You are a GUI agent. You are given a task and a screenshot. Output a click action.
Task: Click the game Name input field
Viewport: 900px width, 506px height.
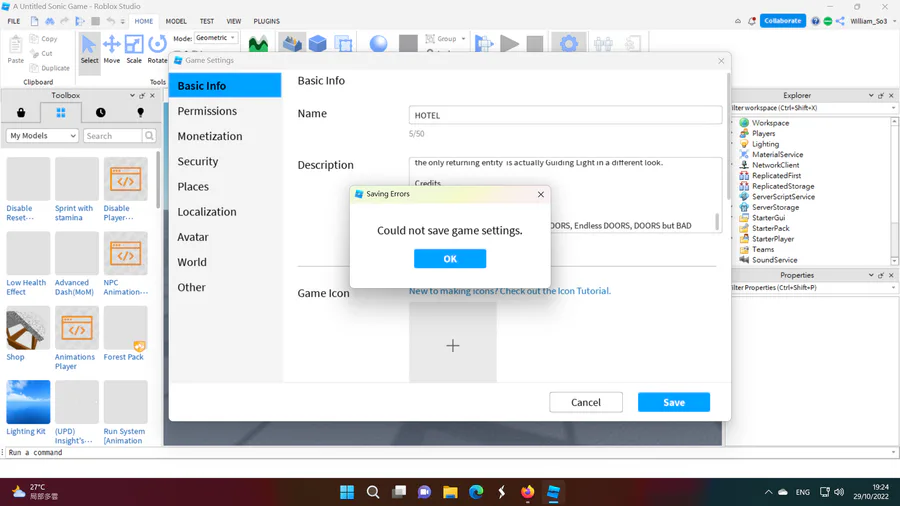tap(565, 115)
